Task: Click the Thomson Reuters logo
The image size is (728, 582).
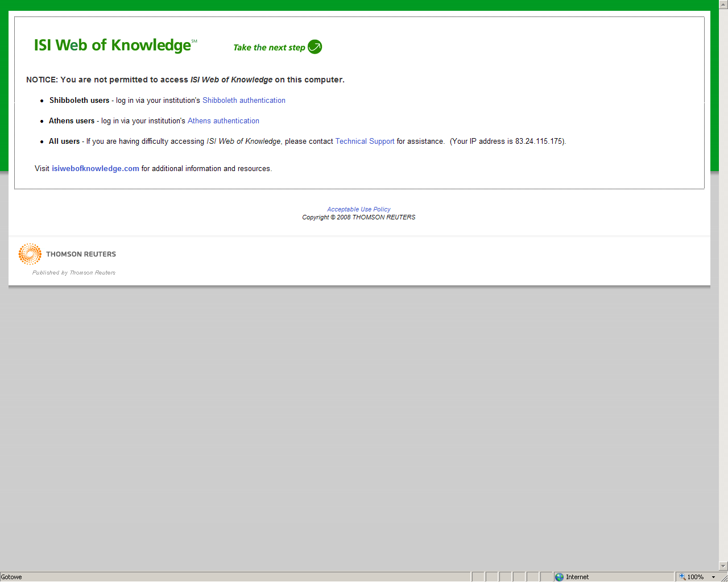Action: coord(67,254)
